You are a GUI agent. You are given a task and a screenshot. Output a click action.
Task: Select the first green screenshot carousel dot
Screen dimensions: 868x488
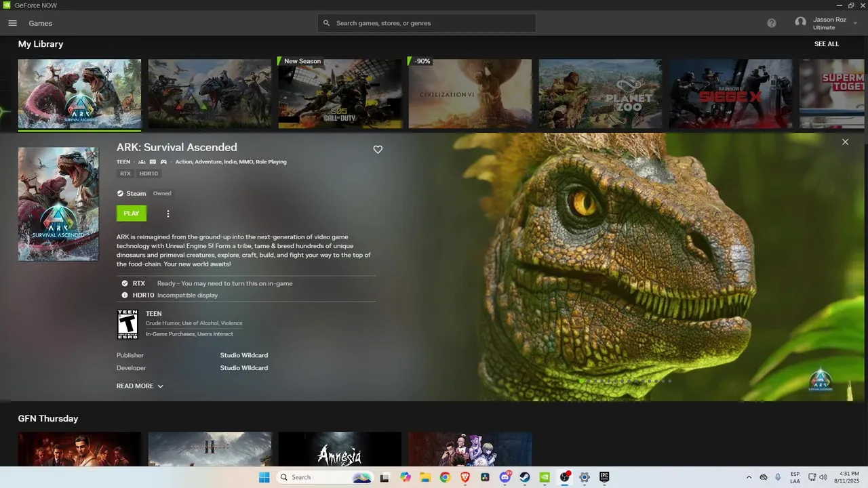click(582, 381)
